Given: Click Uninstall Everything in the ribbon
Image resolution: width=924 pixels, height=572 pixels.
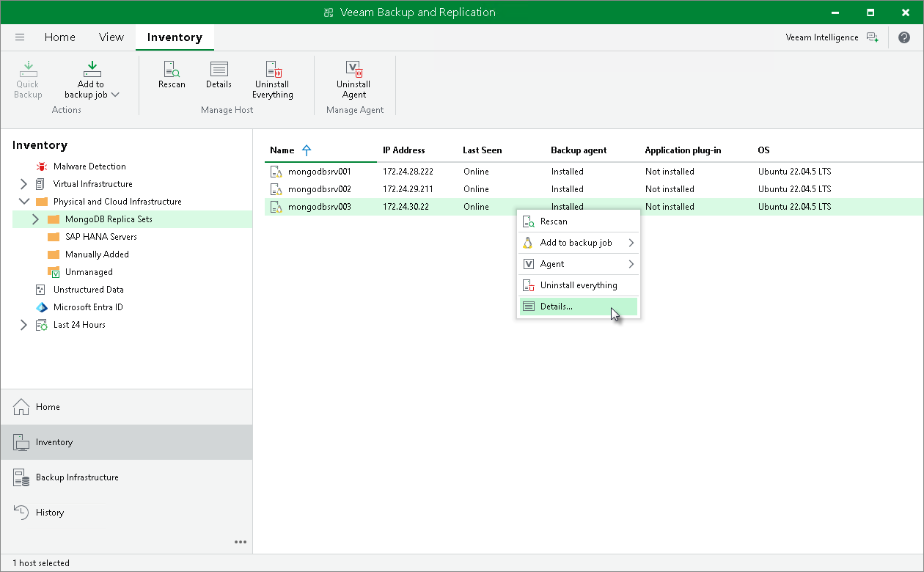Looking at the screenshot, I should 273,79.
